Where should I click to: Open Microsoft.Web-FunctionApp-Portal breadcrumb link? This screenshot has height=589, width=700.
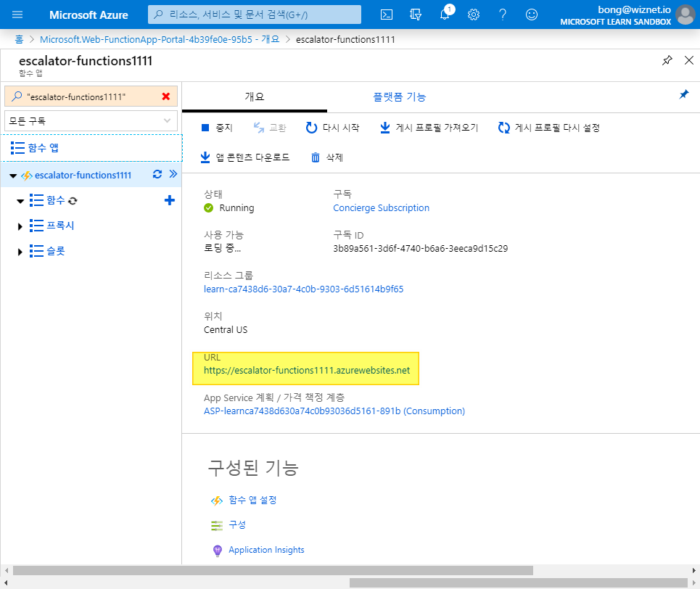pyautogui.click(x=160, y=39)
